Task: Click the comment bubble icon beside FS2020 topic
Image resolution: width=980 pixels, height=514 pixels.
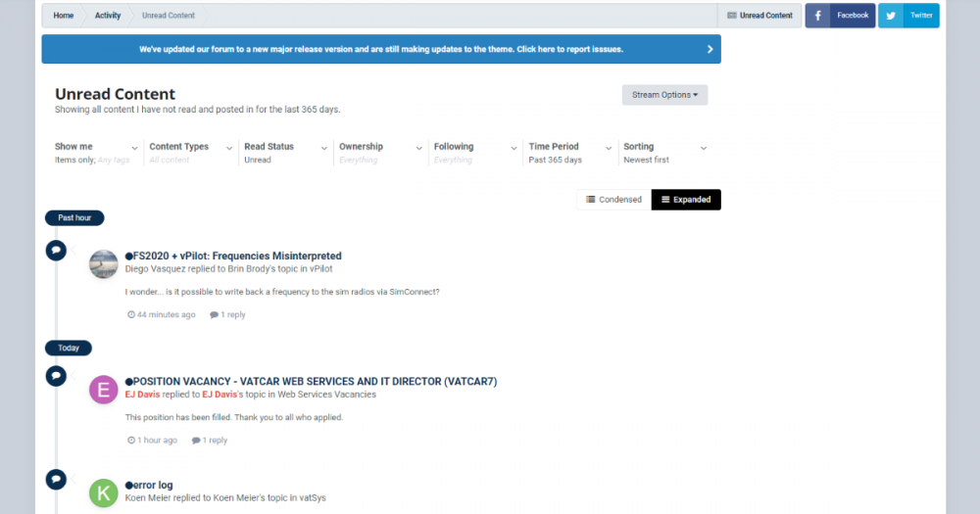Action: click(x=57, y=251)
